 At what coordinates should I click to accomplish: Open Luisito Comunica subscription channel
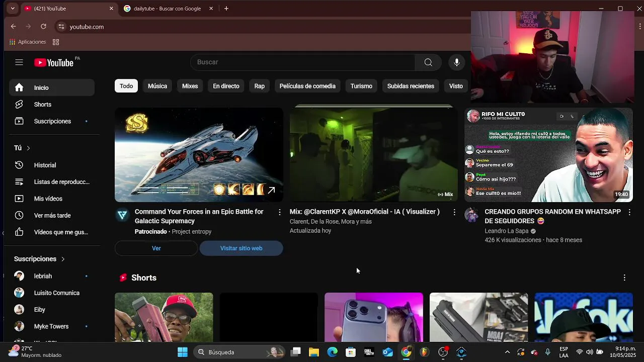coord(52,293)
